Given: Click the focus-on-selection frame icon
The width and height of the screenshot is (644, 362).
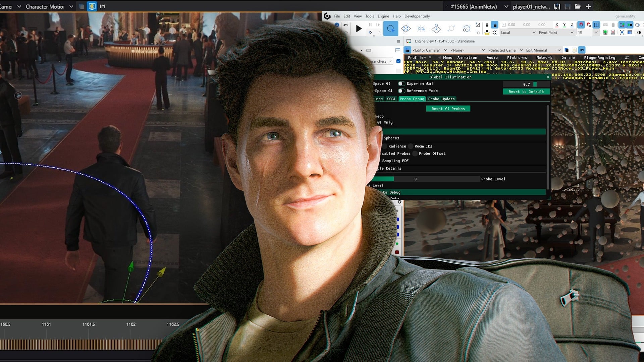Looking at the screenshot, I should (x=622, y=32).
